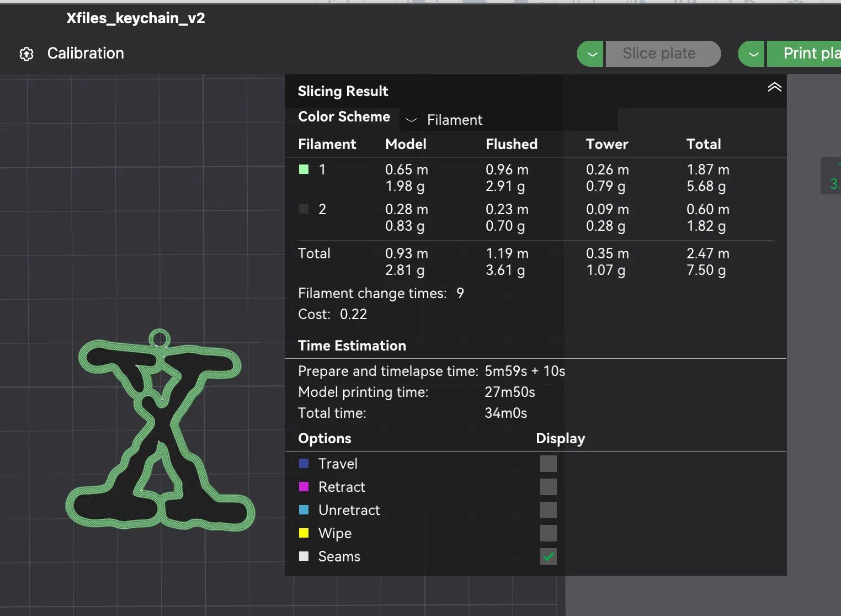
Task: Click the Calibration gear icon
Action: click(x=26, y=54)
